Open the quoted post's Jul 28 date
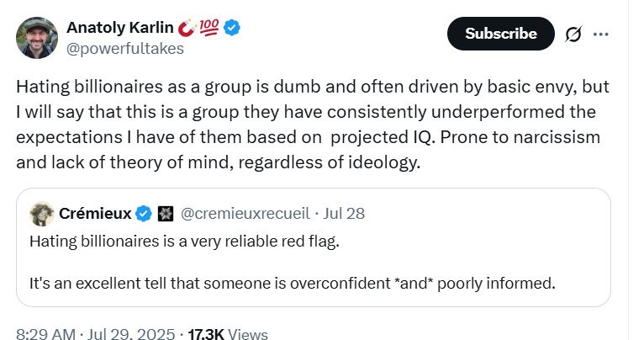The image size is (644, 340). (x=344, y=214)
